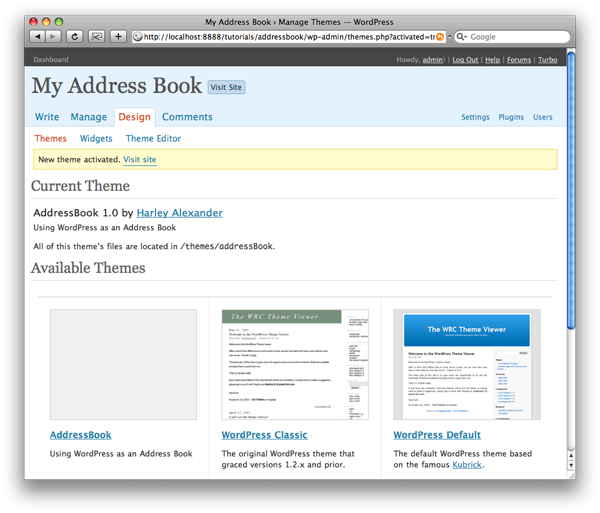Select the Design tab
600x513 pixels.
coord(134,117)
